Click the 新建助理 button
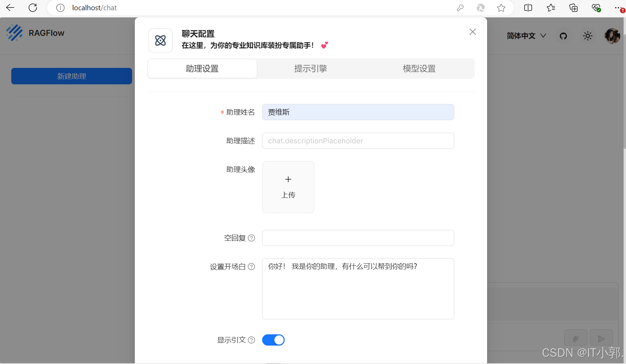 coord(71,76)
